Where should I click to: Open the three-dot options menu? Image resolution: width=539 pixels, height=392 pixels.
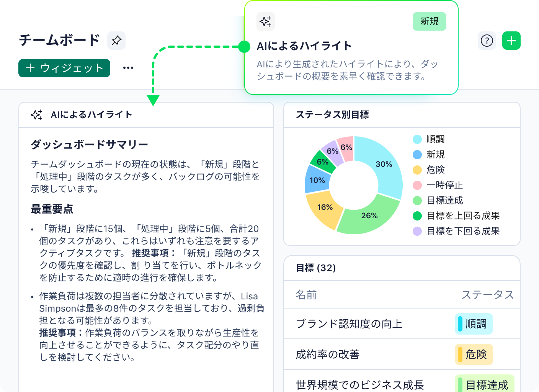tap(128, 67)
